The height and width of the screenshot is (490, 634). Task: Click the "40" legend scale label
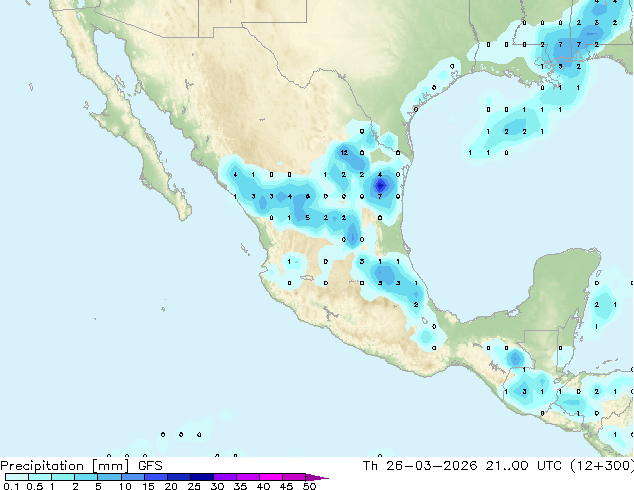point(264,486)
